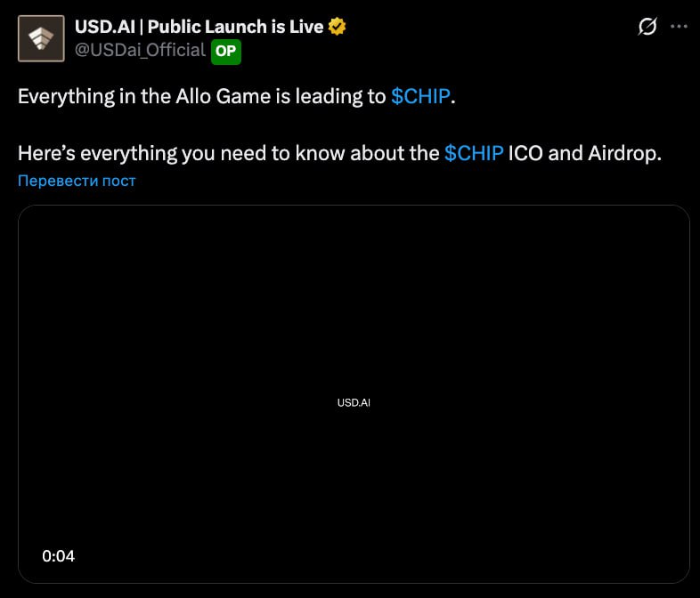Open the Grok explain-post icon
Viewport: 700px width, 598px height.
647,27
